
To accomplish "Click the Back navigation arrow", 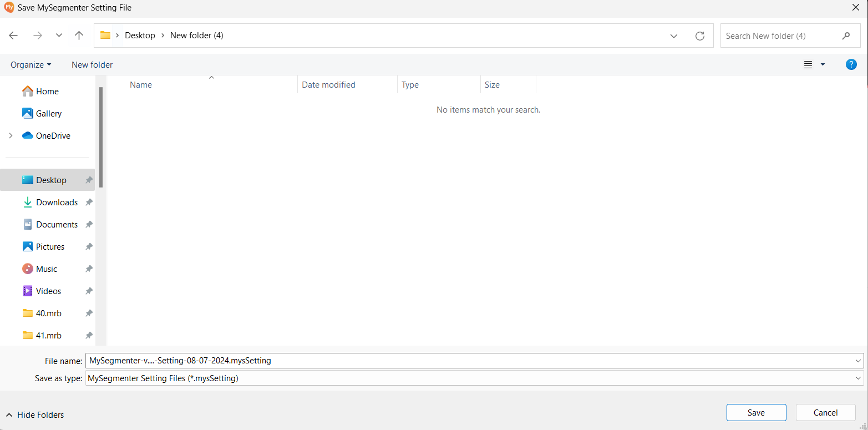I will click(13, 36).
